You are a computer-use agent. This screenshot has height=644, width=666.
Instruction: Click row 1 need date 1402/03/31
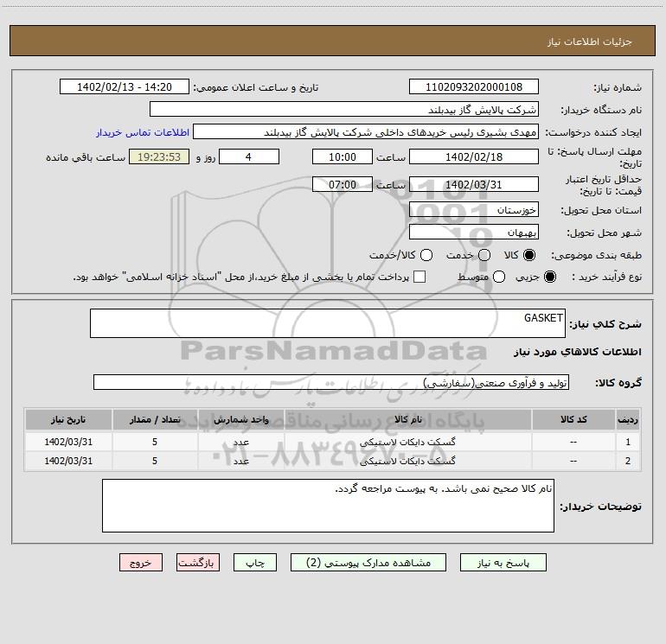coord(68,442)
